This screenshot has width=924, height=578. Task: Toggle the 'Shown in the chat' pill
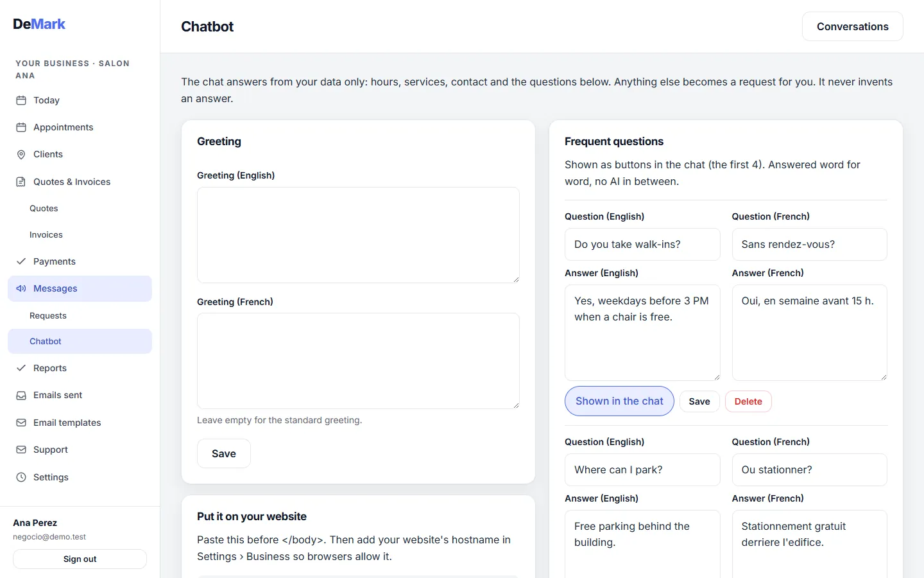click(619, 401)
